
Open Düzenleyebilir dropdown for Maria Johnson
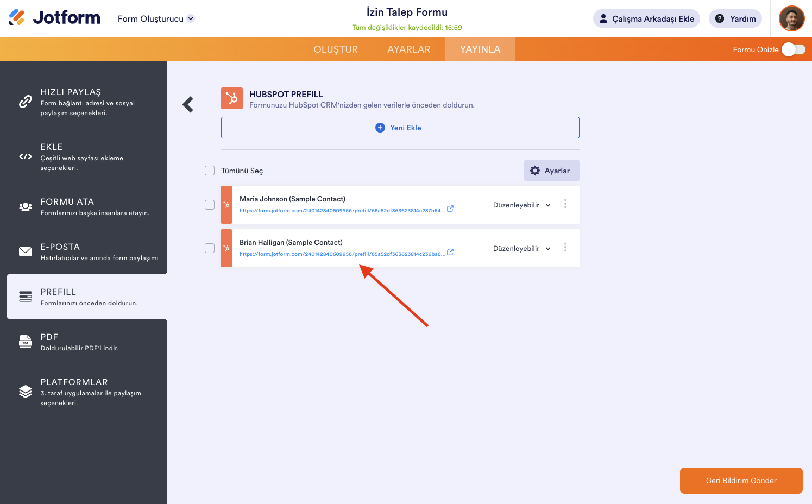pos(522,205)
